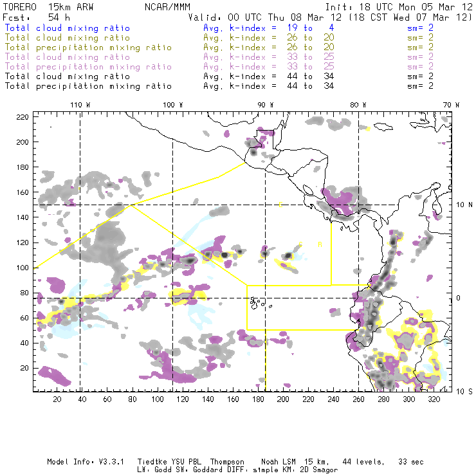The width and height of the screenshot is (476, 476).
Task: Select the black "Total precipitation mixing ratio" legend line
Action: click(88, 86)
